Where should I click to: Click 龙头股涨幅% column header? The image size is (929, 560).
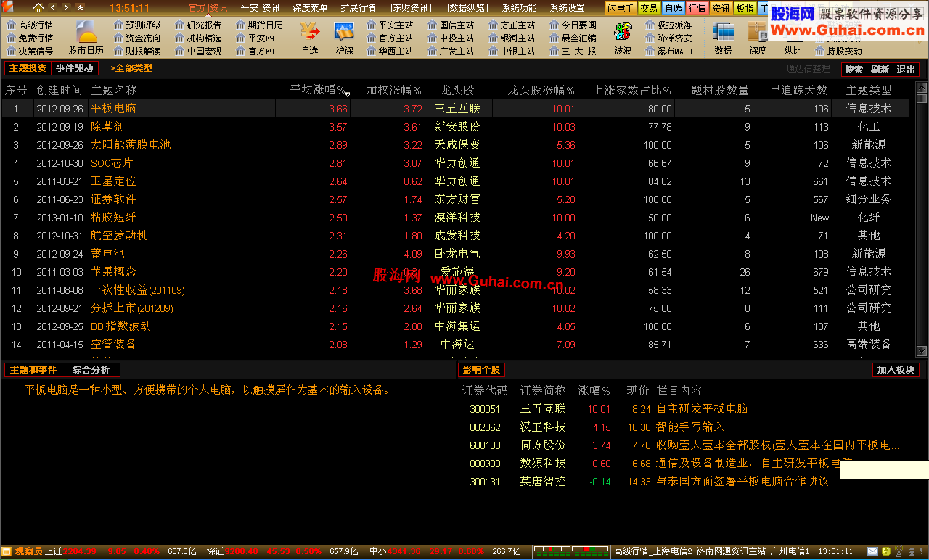pyautogui.click(x=541, y=90)
